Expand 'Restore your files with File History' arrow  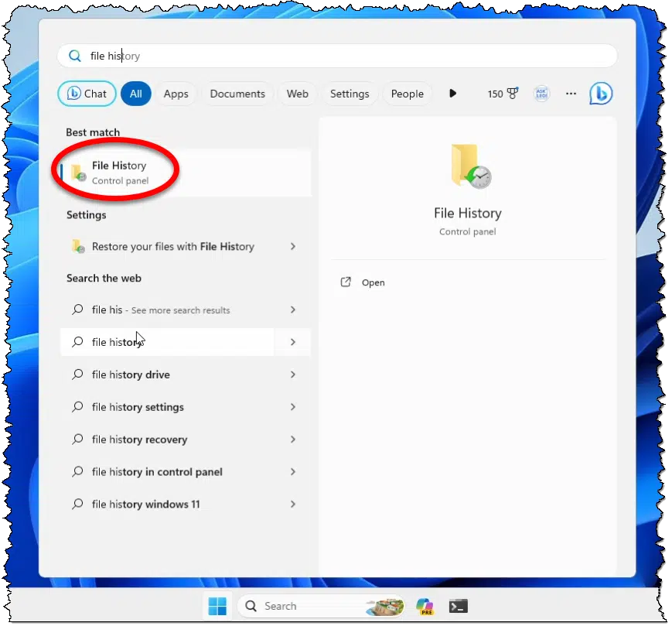[293, 247]
